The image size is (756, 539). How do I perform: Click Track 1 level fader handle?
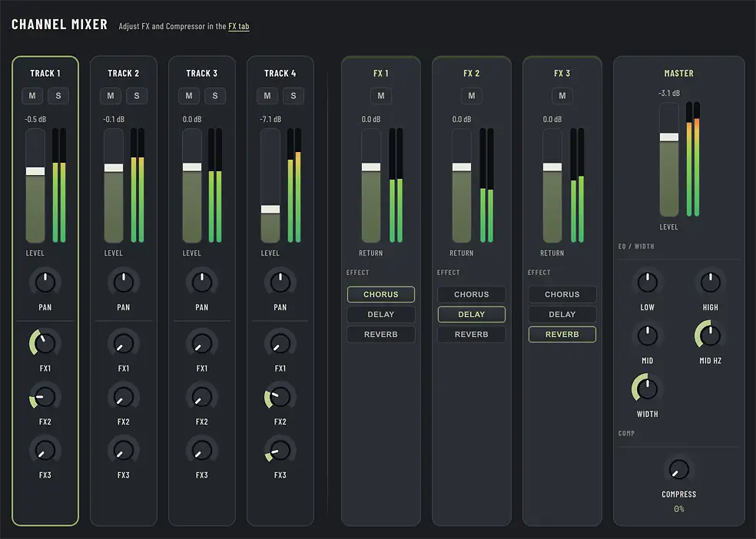pos(35,171)
